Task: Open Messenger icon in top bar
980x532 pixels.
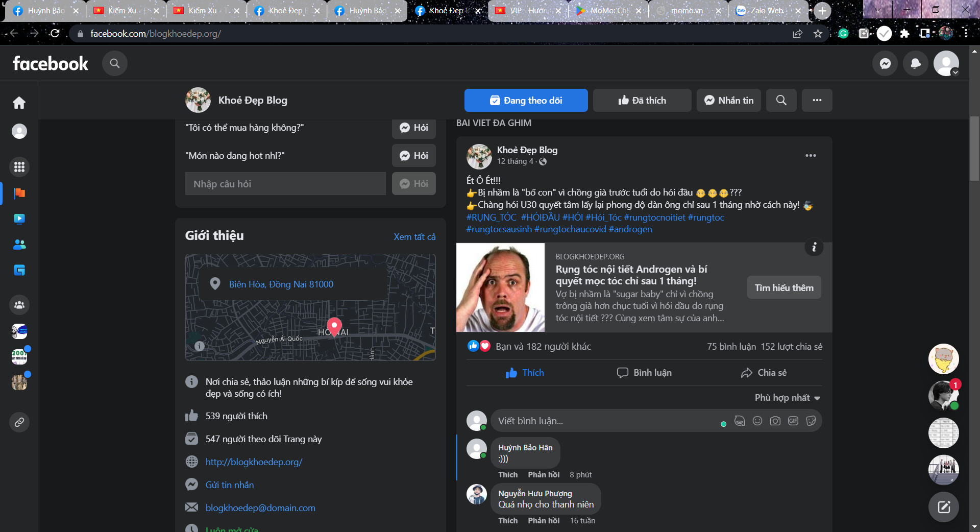Action: coord(885,63)
